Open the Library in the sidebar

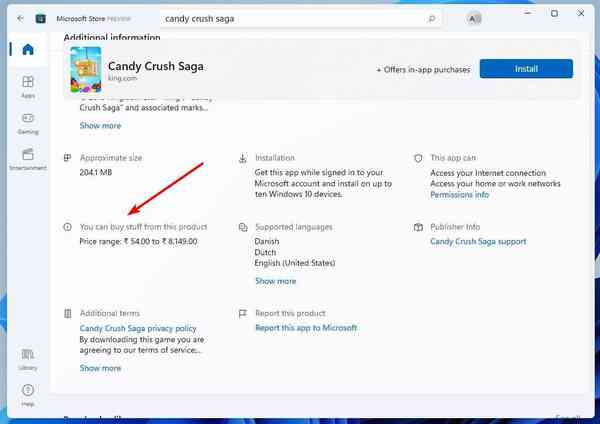(28, 359)
